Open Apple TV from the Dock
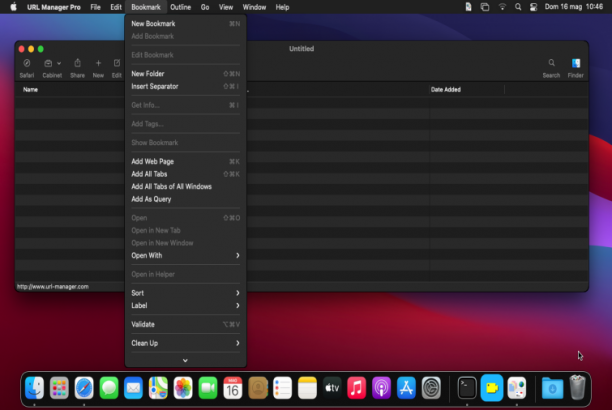The height and width of the screenshot is (410, 612). click(x=332, y=388)
